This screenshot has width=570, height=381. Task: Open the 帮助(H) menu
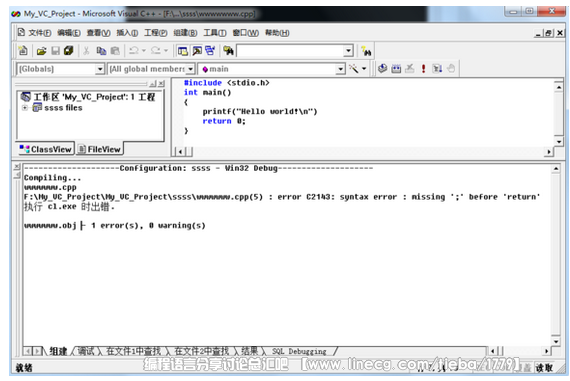coord(277,33)
